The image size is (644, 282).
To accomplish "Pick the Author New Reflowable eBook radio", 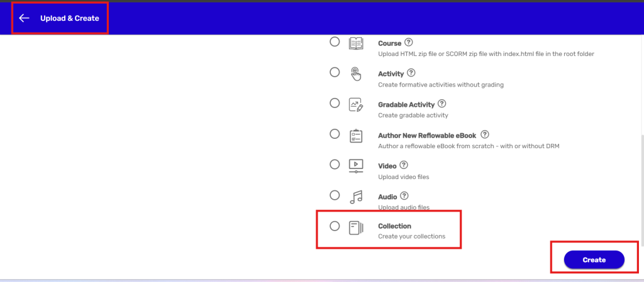I will 335,134.
